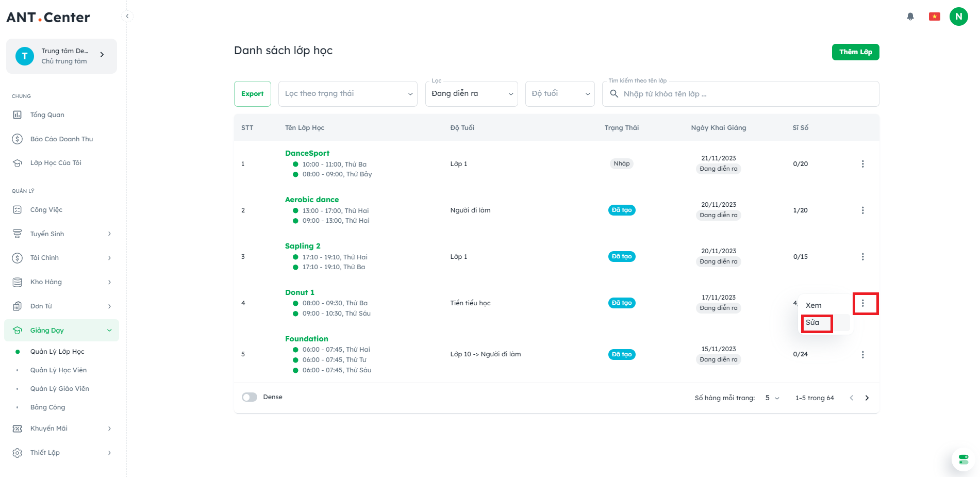Screen dimensions: 980x477
Task: Collapse the sidebar with the arrow icon
Action: coord(127,17)
